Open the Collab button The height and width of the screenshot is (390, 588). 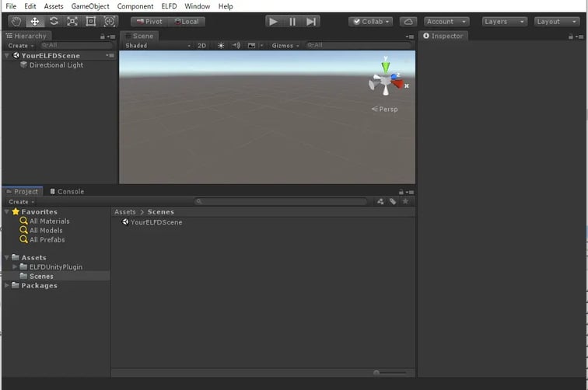(x=370, y=22)
